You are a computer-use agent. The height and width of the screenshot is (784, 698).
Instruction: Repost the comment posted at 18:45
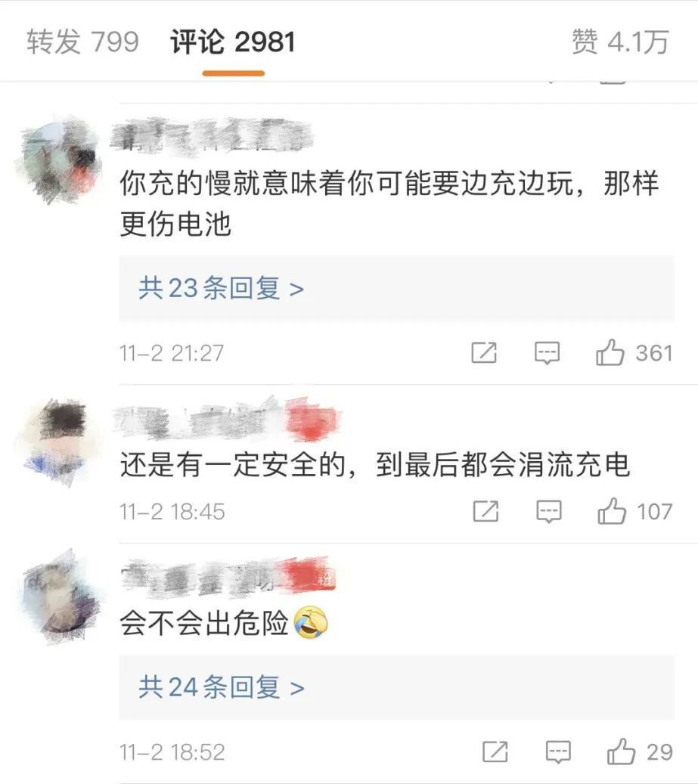point(485,512)
